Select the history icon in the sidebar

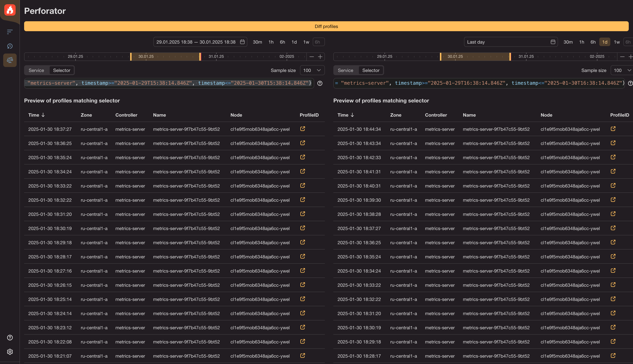(10, 46)
